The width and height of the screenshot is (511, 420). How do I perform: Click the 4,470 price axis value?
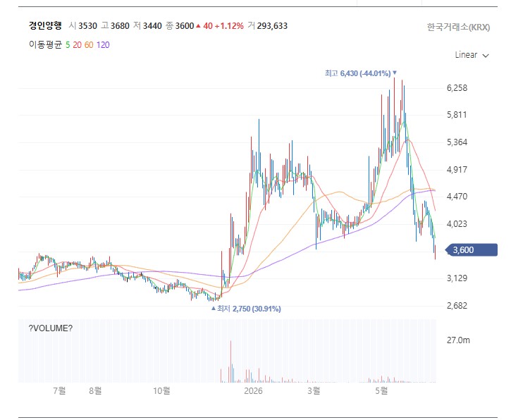[x=457, y=197]
